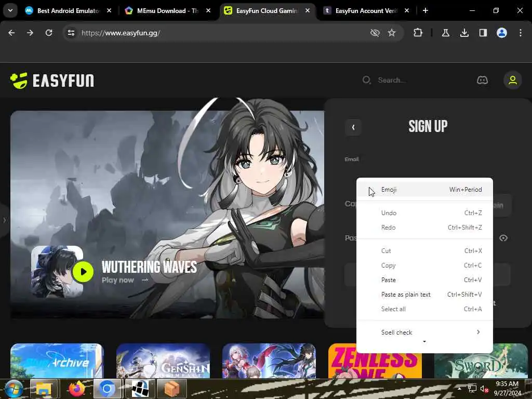This screenshot has height=399, width=532.
Task: Close the Best Android Emulator tab
Action: [x=109, y=10]
